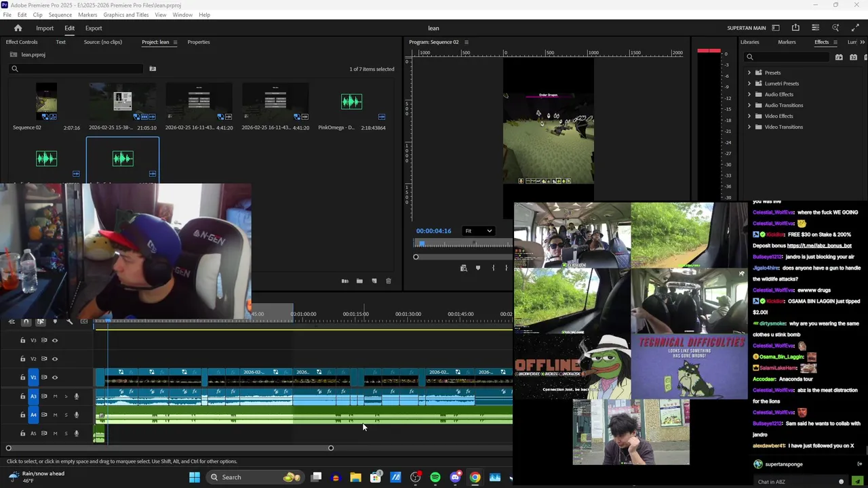868x488 pixels.
Task: Open Discord from the taskbar
Action: click(455, 477)
